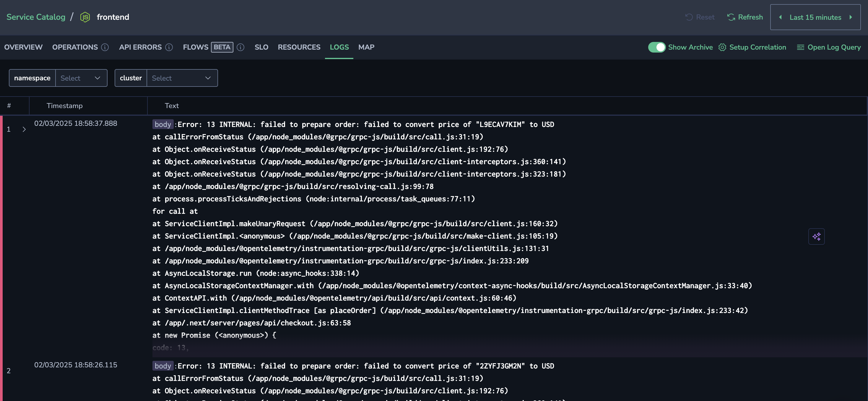Switch to the SLO tab

coord(261,47)
